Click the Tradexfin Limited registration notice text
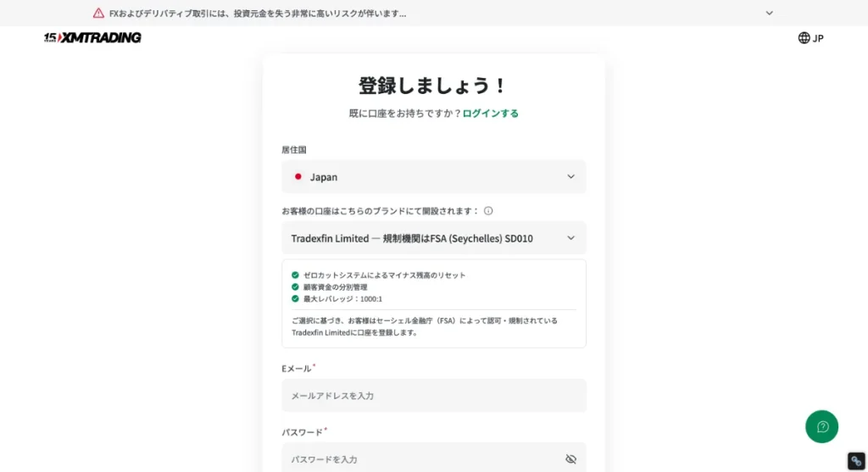Screen dimensions: 868x472 (425, 326)
